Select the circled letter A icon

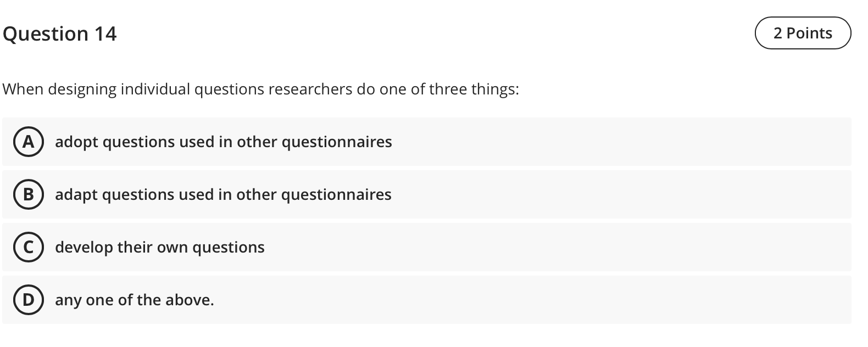(29, 142)
